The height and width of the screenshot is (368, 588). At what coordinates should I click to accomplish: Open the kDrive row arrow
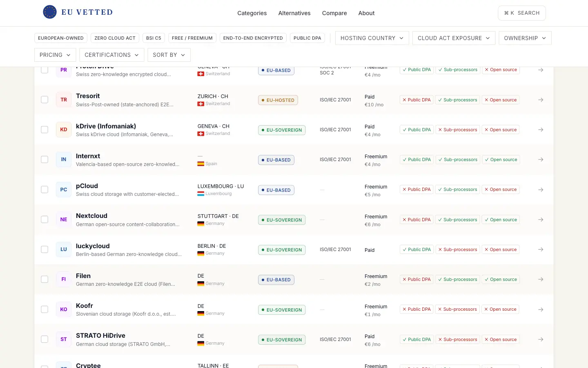tap(541, 130)
